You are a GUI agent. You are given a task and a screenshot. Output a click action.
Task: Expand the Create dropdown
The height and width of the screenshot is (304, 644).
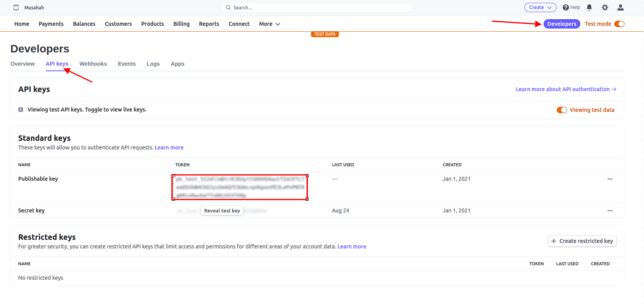tap(540, 7)
